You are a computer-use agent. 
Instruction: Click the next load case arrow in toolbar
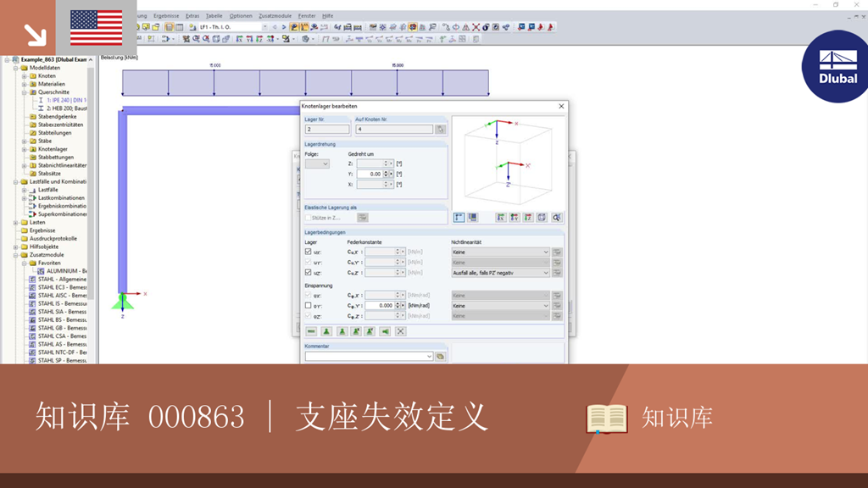tap(284, 26)
